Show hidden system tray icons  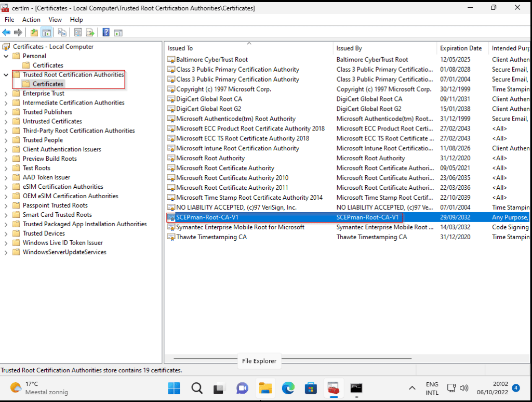pyautogui.click(x=412, y=388)
